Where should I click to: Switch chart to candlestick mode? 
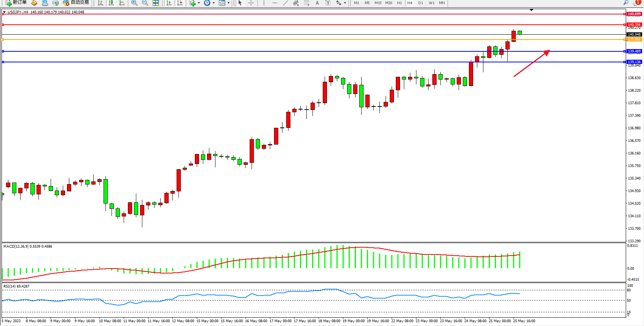coord(111,3)
